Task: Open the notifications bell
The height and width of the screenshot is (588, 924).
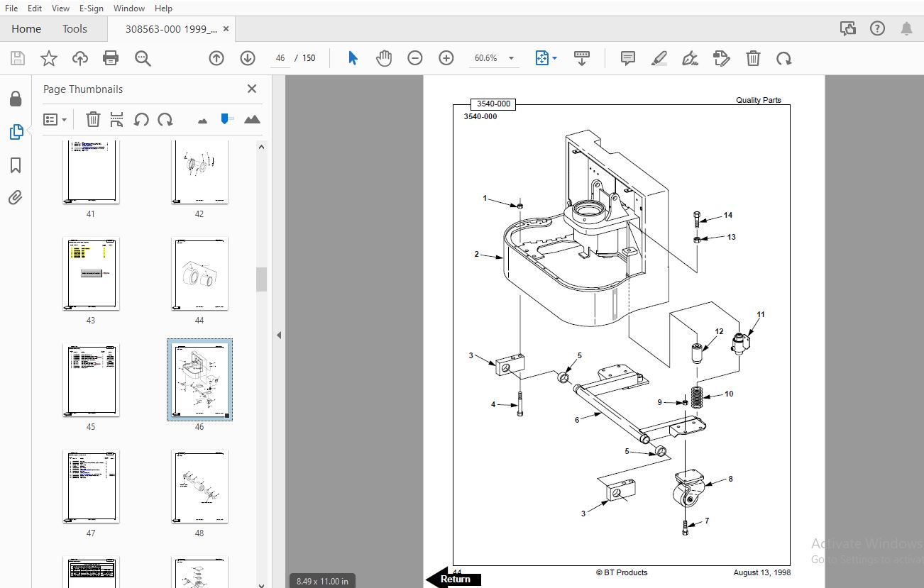Action: [906, 28]
